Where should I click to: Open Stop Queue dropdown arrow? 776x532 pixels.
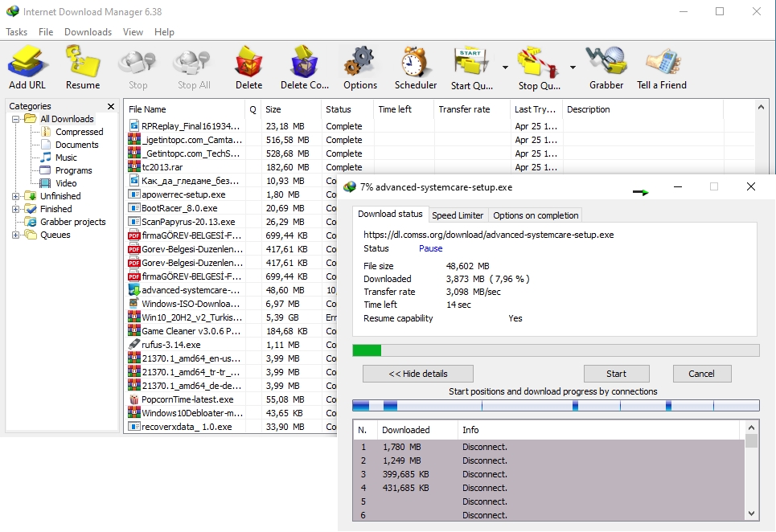point(573,68)
